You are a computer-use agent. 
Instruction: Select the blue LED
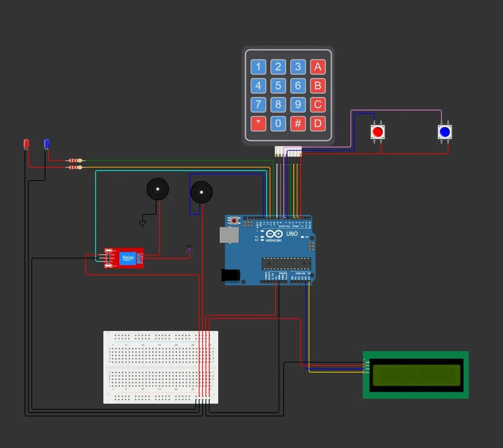point(47,144)
